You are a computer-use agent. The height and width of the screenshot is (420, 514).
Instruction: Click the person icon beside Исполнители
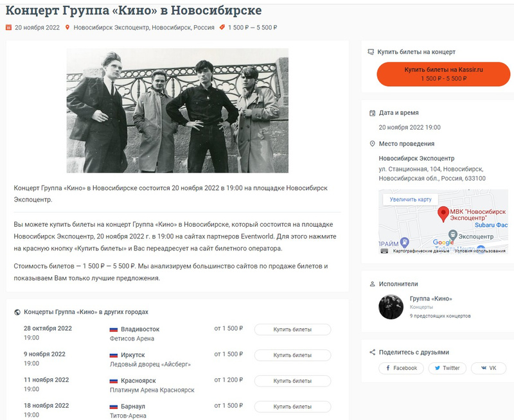[x=373, y=284]
